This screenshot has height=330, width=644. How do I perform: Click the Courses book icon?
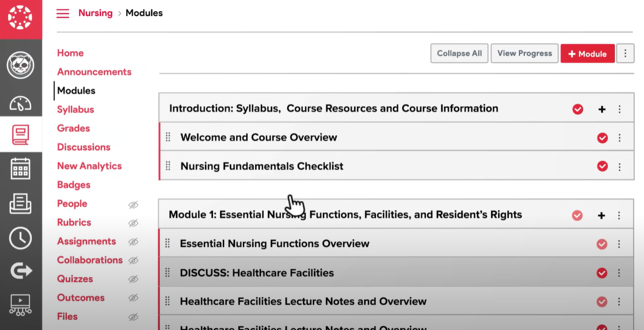tap(20, 135)
